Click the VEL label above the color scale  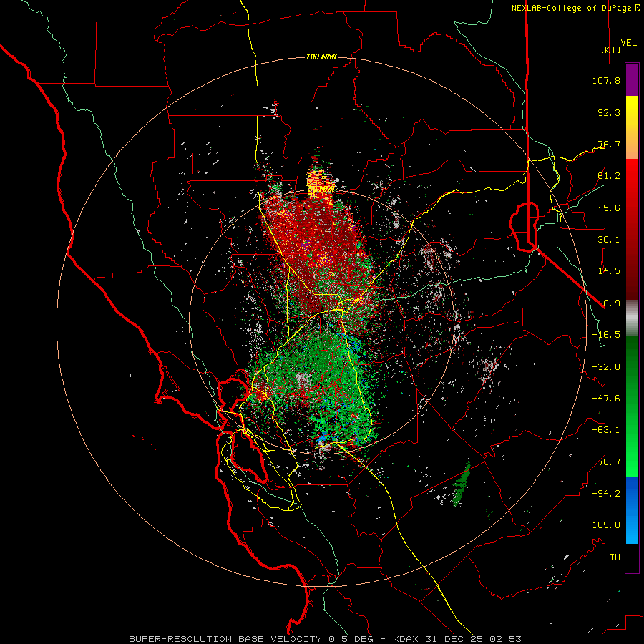(x=628, y=42)
